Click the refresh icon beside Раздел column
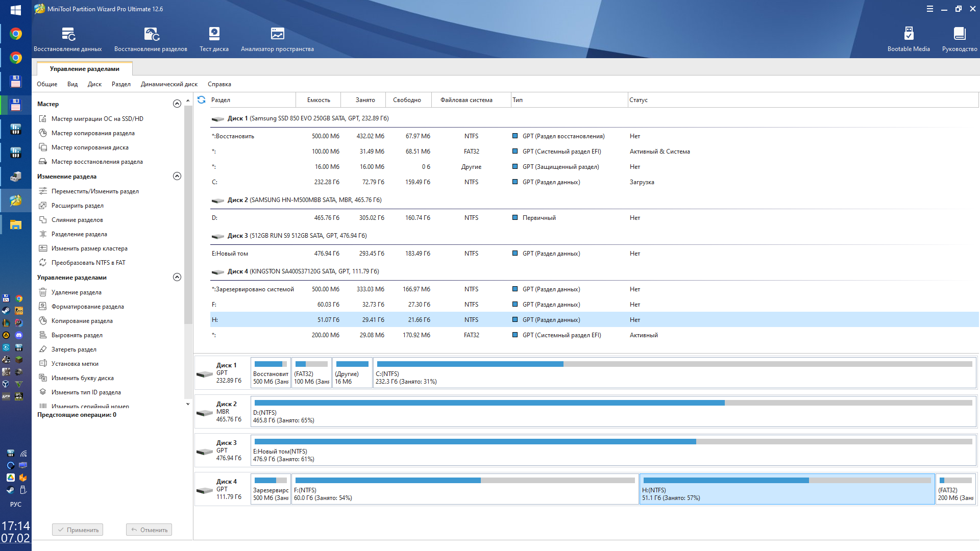Image resolution: width=980 pixels, height=551 pixels. click(202, 100)
